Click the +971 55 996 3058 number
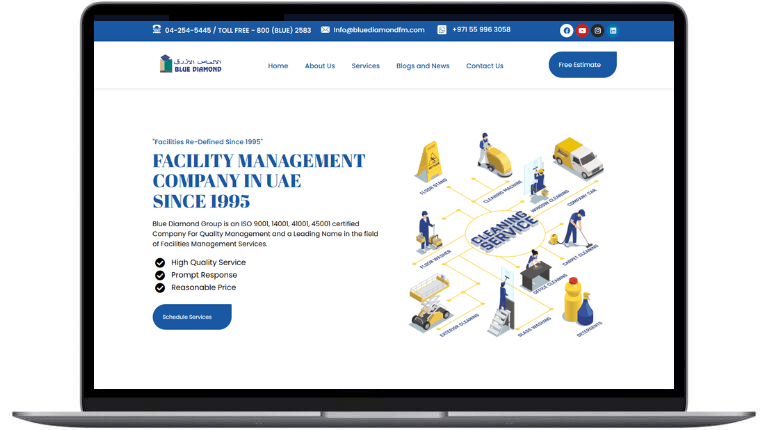 (x=481, y=29)
